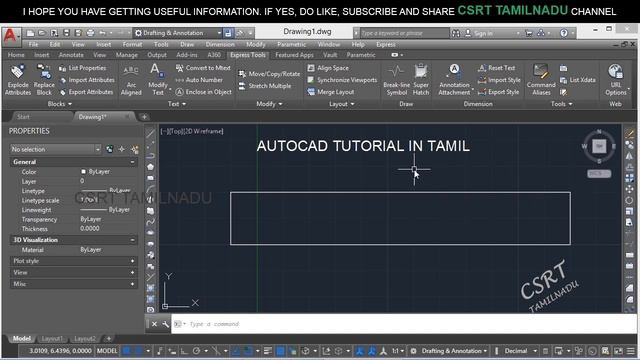Click the workspace switching gear in status bar
640x360 pixels.
[413, 351]
